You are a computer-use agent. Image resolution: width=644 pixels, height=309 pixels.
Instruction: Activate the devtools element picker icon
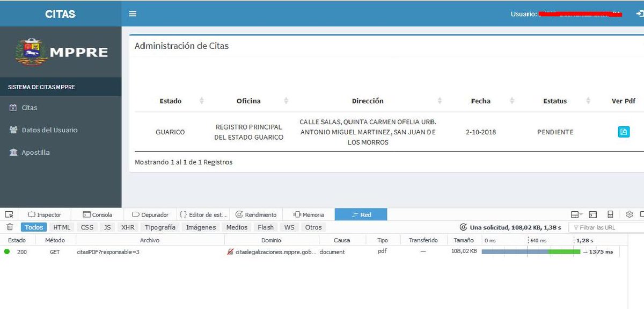(9, 214)
